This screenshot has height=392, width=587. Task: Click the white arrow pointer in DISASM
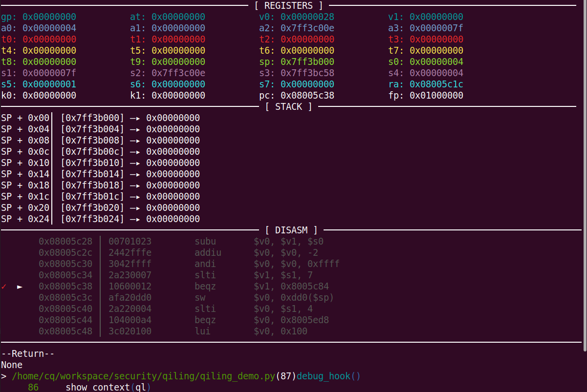20,287
